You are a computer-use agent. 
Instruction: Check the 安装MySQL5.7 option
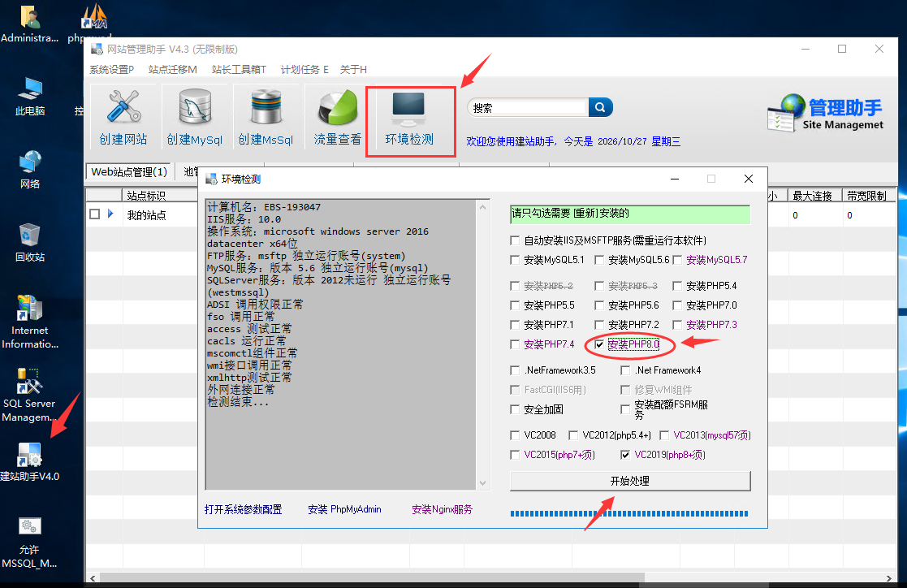(677, 260)
